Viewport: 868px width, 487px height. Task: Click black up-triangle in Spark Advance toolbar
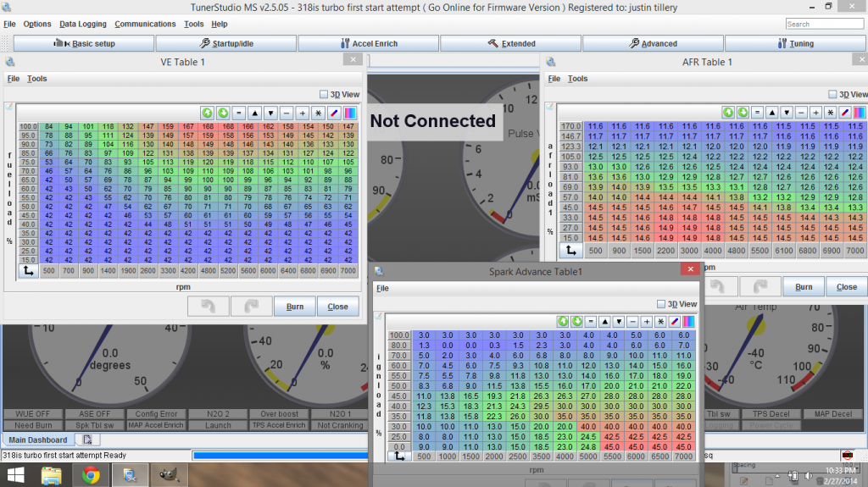tap(605, 322)
